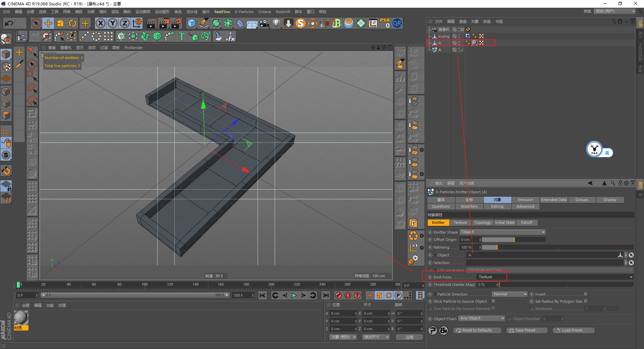Toggle Stick Particle to Source Object checkbox

pyautogui.click(x=493, y=301)
